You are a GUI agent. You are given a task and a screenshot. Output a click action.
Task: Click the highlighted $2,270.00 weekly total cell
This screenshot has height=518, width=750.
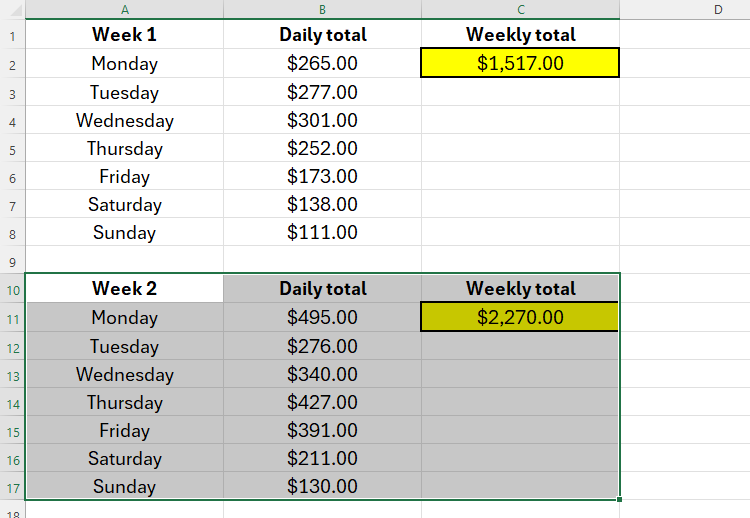click(x=520, y=317)
